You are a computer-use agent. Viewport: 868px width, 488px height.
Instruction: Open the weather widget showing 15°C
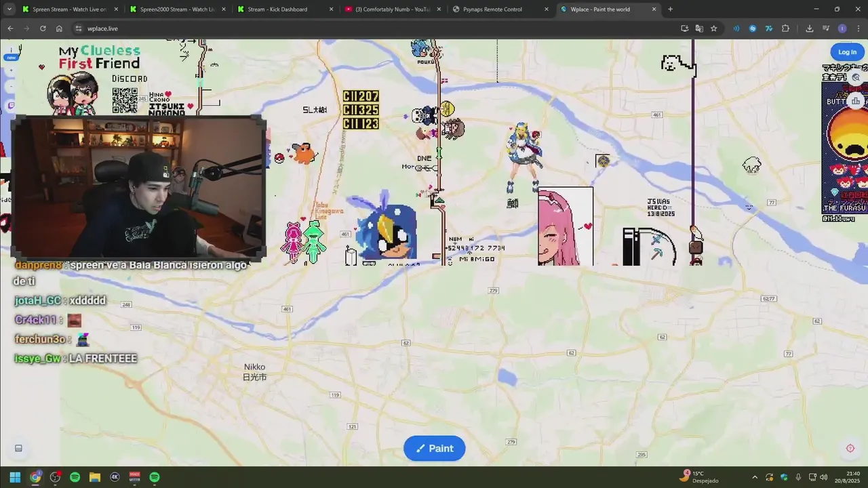[698, 477]
